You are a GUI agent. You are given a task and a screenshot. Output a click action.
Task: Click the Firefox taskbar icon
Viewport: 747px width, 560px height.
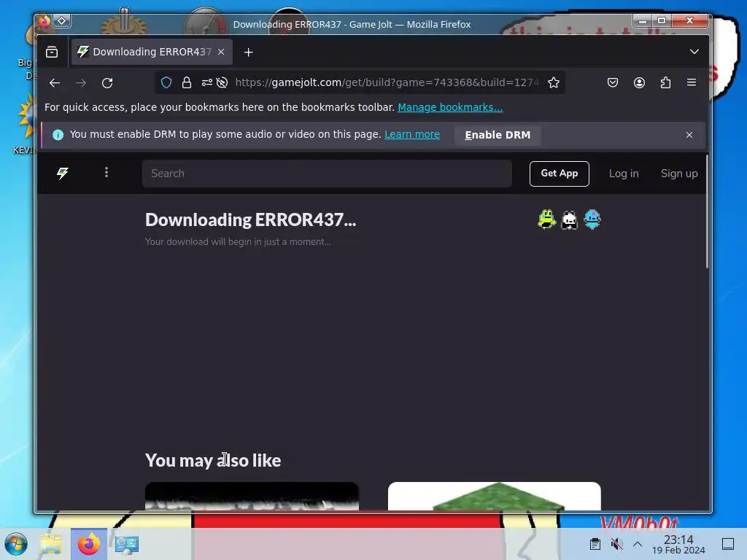89,544
